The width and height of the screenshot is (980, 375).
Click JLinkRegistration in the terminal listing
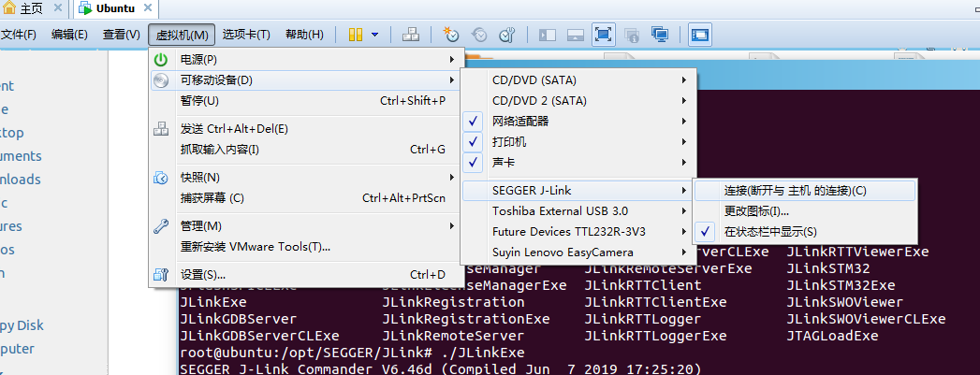point(453,302)
